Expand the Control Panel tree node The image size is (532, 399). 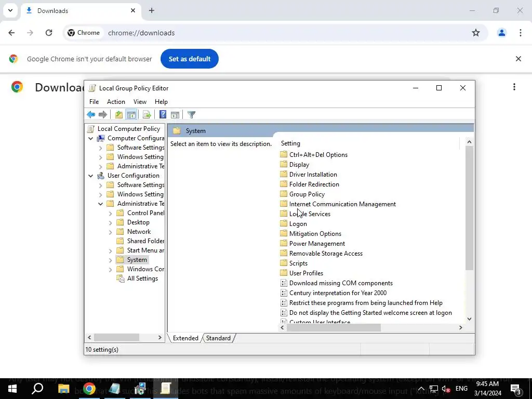[110, 214]
